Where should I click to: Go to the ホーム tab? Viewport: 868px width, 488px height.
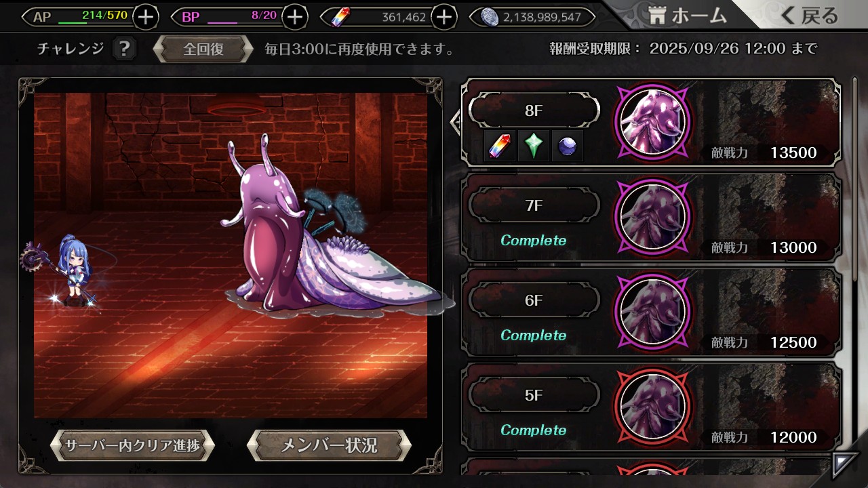[687, 15]
